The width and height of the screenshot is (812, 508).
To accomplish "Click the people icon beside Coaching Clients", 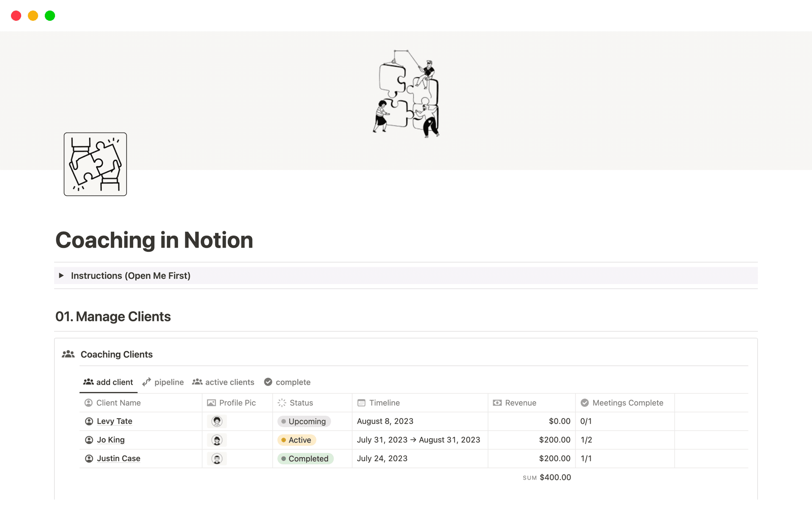I will click(x=68, y=354).
